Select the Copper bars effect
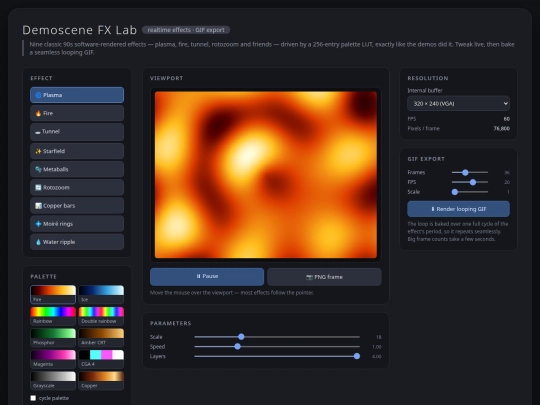The image size is (540, 405). [77, 206]
